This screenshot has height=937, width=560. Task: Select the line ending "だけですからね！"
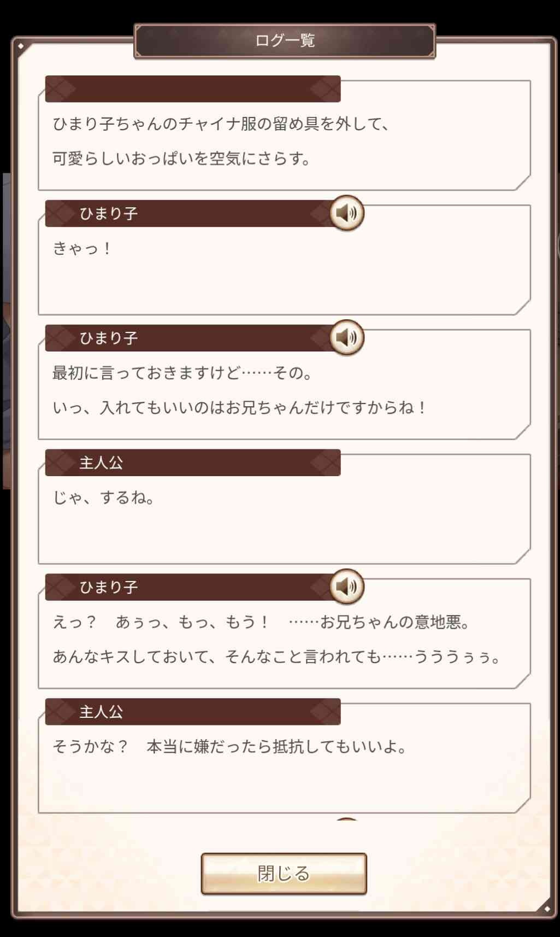click(239, 408)
